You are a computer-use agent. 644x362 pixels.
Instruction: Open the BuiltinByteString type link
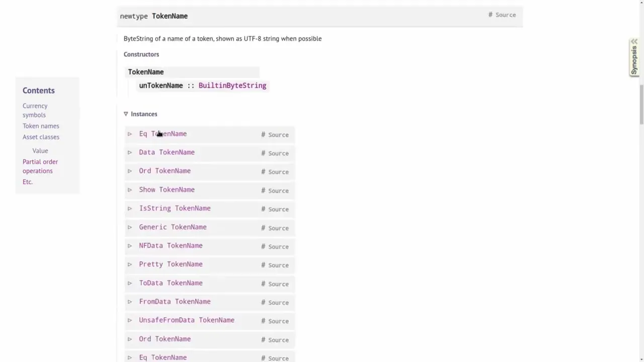click(x=232, y=85)
